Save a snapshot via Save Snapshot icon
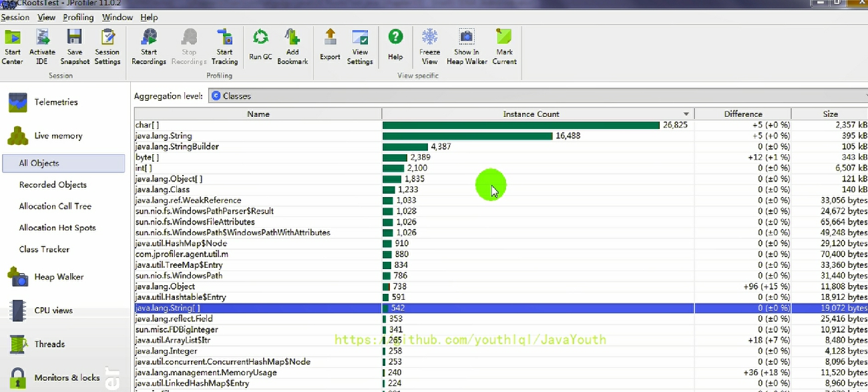Image resolution: width=868 pixels, height=392 pixels. (75, 47)
